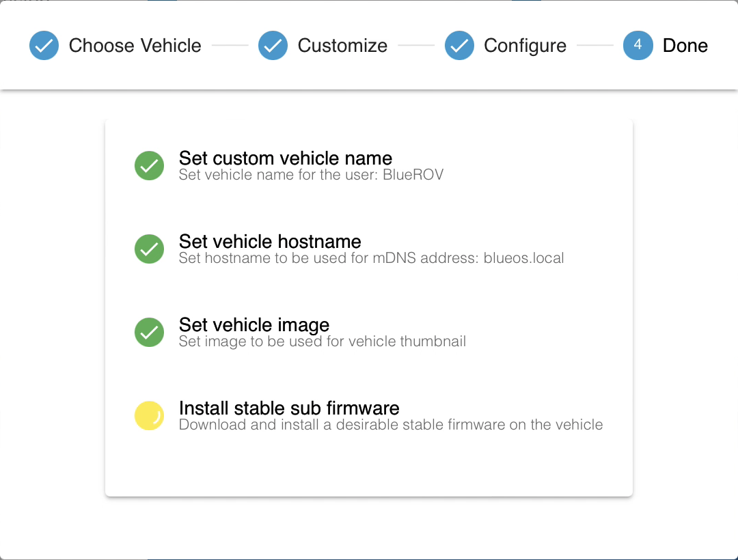Click the Set vehicle image title
The height and width of the screenshot is (560, 738).
pyautogui.click(x=254, y=325)
